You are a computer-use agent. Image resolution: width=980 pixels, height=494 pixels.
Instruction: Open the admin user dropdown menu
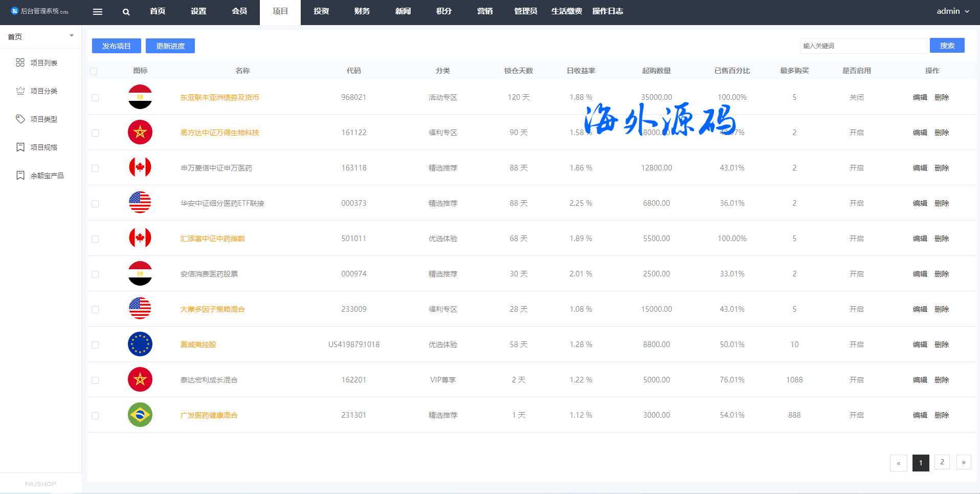coord(952,11)
